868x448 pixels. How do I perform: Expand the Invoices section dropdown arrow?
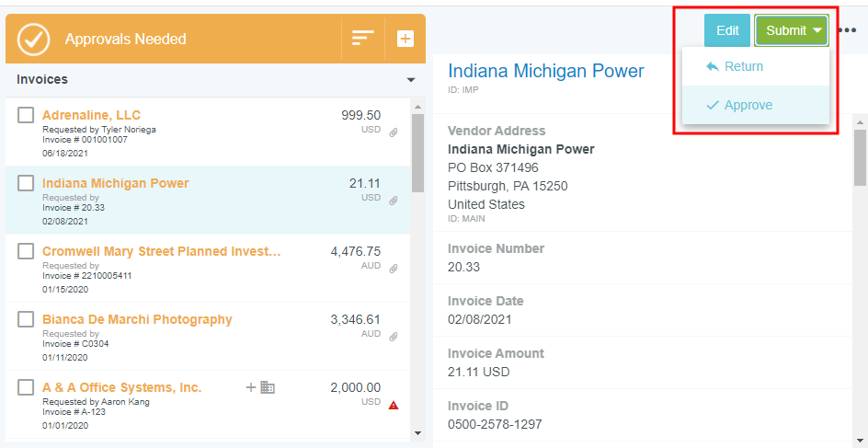click(411, 80)
